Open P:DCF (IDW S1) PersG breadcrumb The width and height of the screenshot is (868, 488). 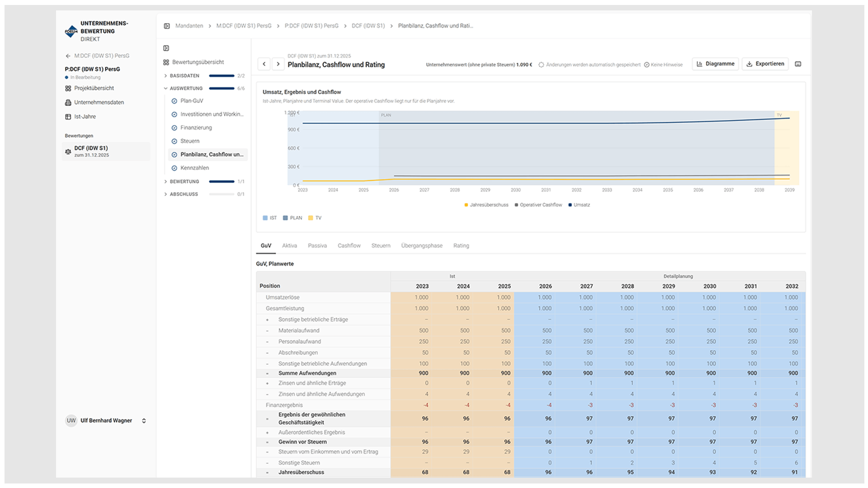coord(311,26)
